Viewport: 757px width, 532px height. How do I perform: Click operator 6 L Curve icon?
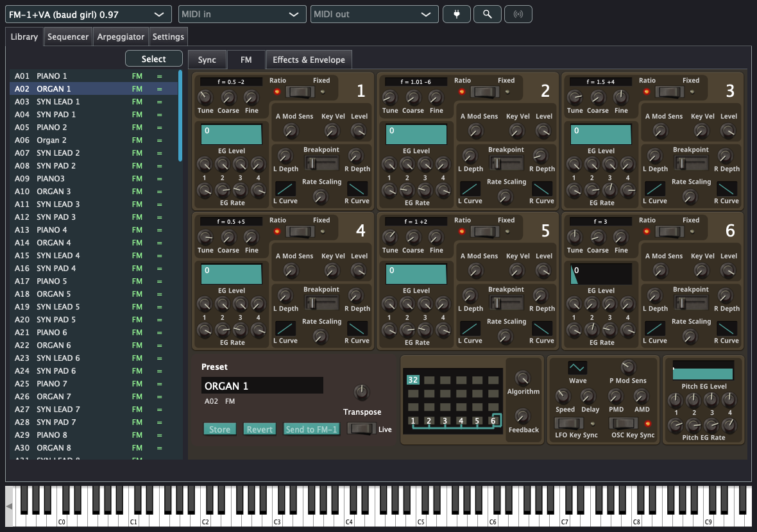point(654,328)
